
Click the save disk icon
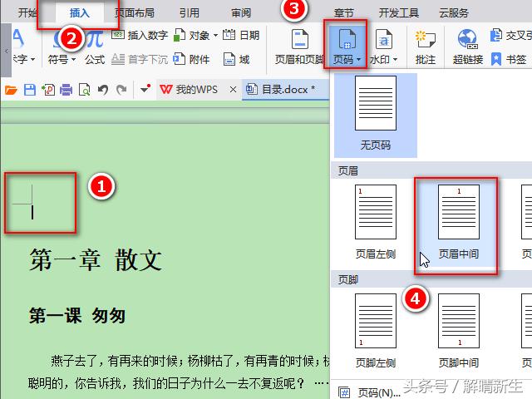30,90
